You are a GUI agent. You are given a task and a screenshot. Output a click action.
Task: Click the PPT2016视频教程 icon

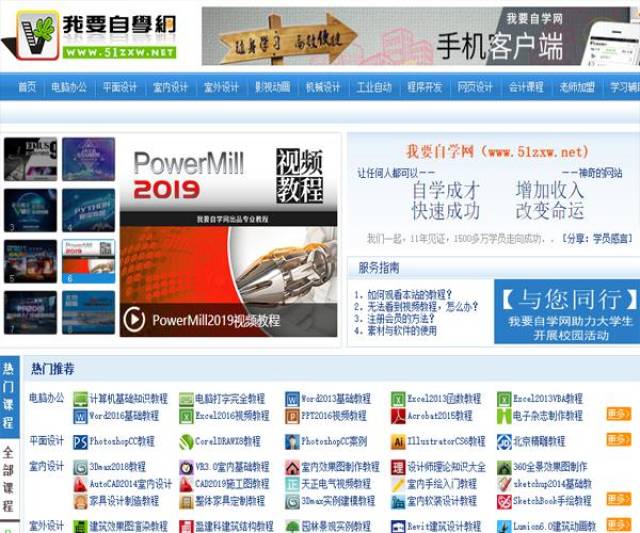tap(292, 416)
